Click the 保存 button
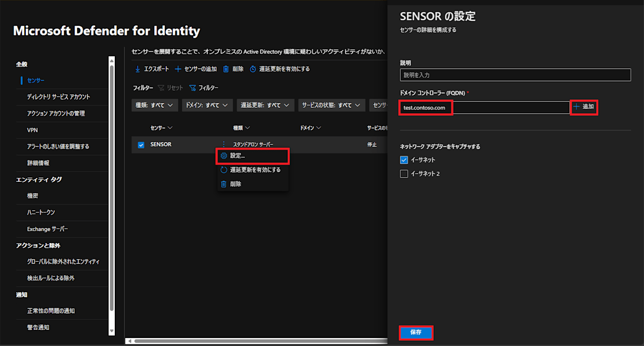Image resolution: width=644 pixels, height=346 pixels. [416, 333]
